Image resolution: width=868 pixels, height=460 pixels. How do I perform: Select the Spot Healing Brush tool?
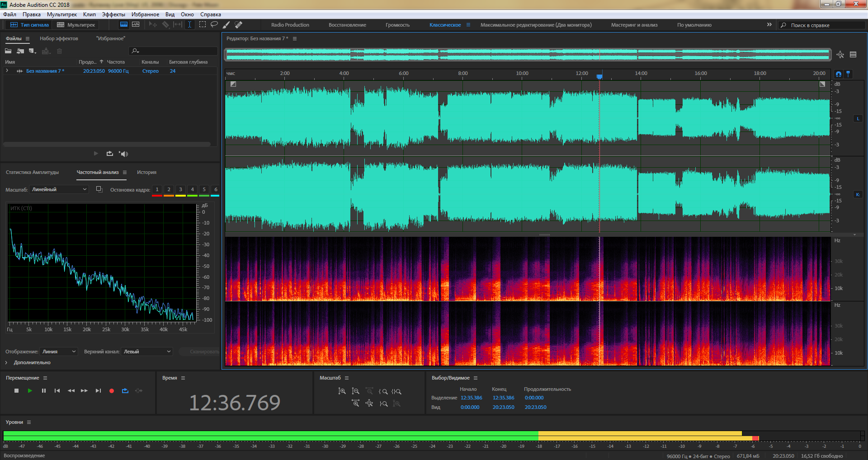[239, 24]
